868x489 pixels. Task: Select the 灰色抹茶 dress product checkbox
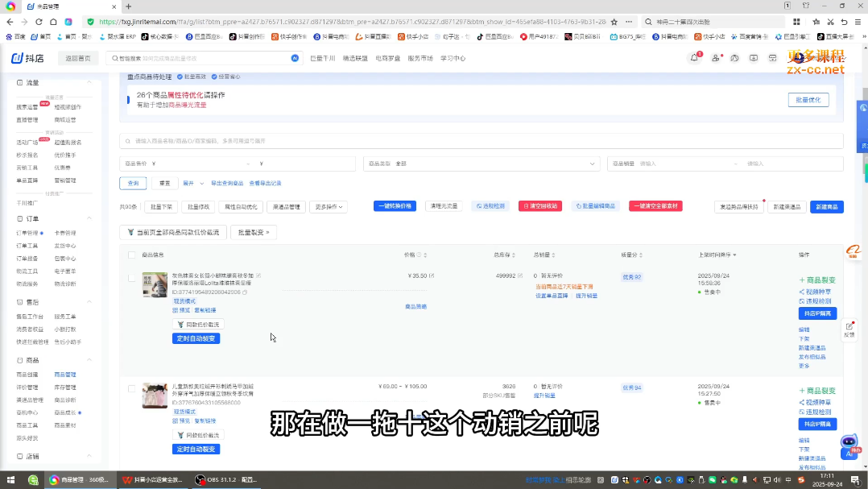tap(131, 276)
